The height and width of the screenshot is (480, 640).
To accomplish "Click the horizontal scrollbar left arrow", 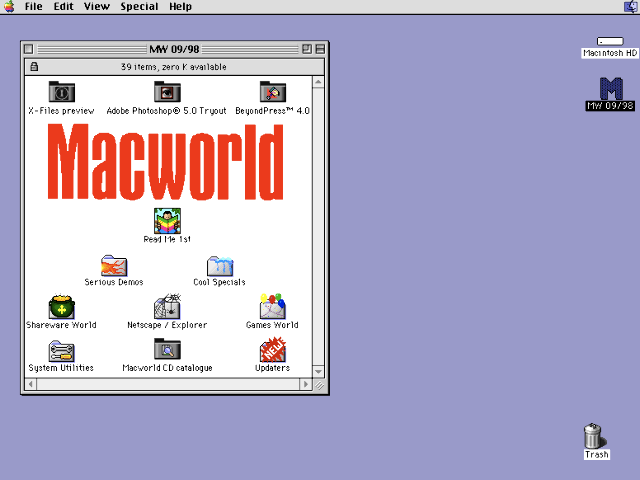I will [x=30, y=384].
